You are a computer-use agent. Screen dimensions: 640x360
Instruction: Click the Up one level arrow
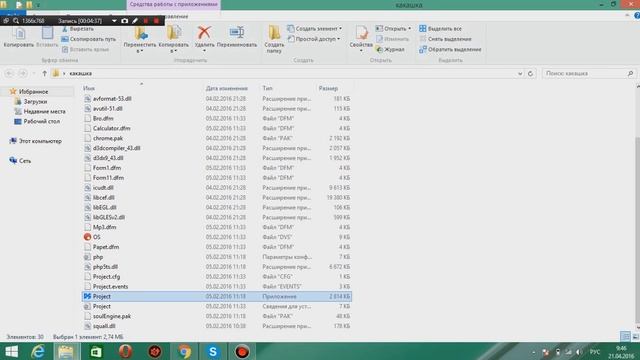pyautogui.click(x=44, y=73)
